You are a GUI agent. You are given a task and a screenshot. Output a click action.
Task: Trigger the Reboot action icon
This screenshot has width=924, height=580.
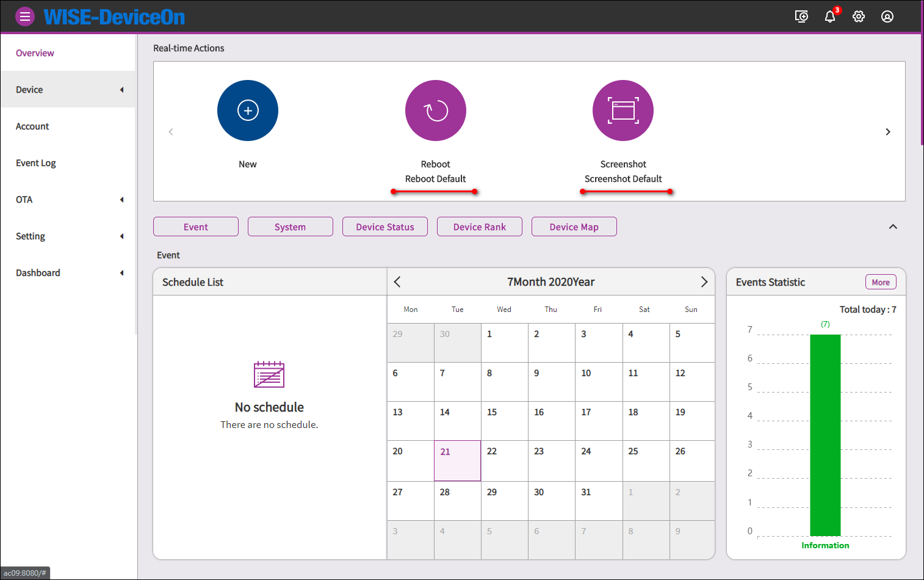[x=436, y=111]
